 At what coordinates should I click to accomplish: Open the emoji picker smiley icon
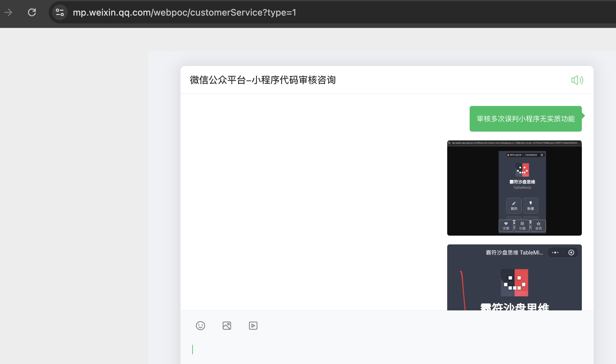coord(200,326)
